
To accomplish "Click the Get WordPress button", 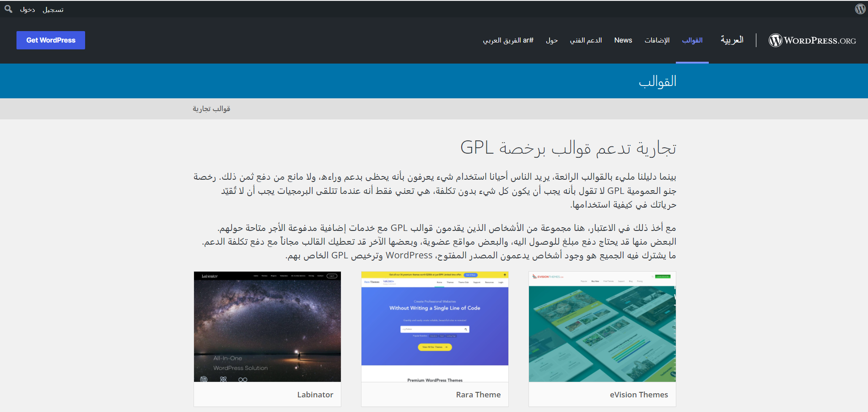I will tap(51, 40).
